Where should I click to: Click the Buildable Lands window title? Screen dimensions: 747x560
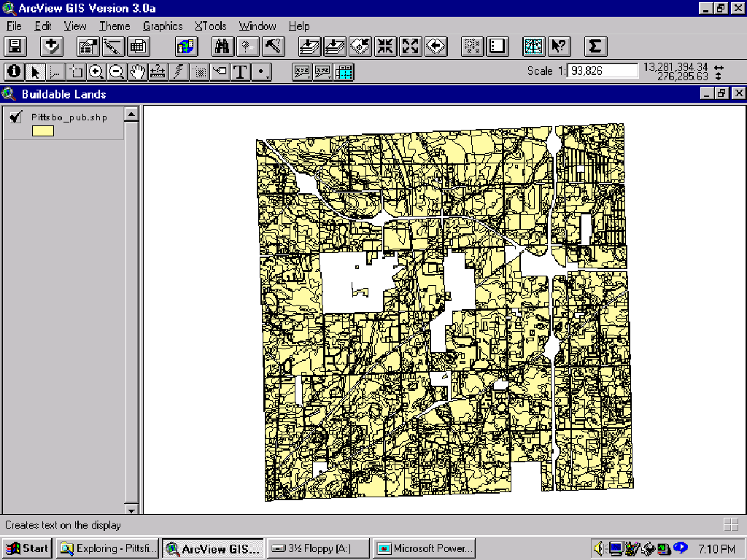coord(64,94)
